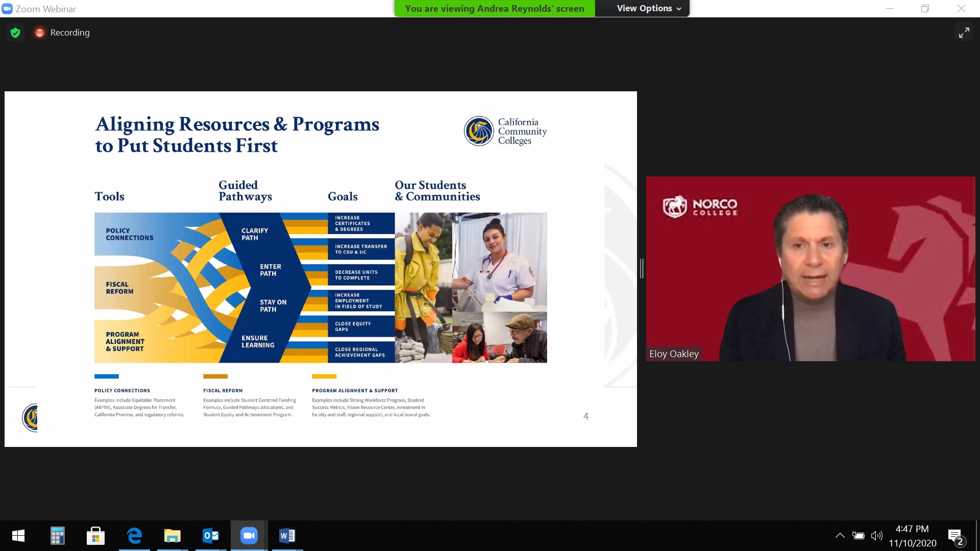Viewport: 980px width, 551px height.
Task: Open Microsoft Edge browser
Action: click(x=134, y=536)
